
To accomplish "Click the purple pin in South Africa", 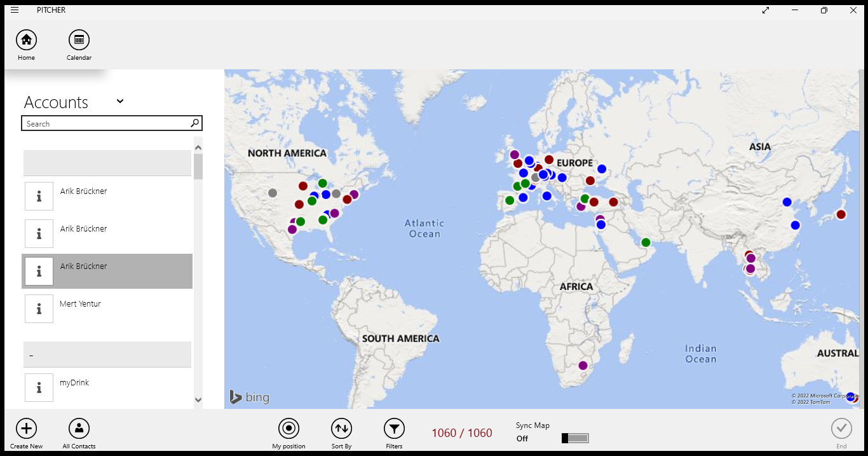I will (x=583, y=365).
